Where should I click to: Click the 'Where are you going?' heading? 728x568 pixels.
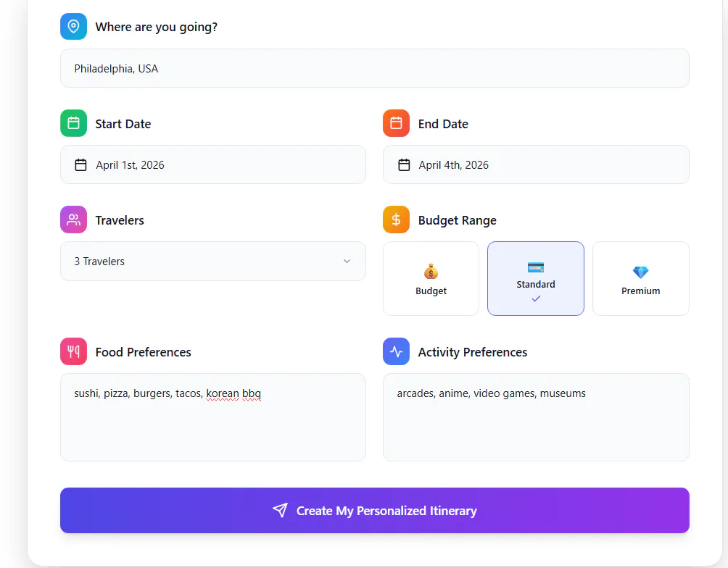pos(157,27)
